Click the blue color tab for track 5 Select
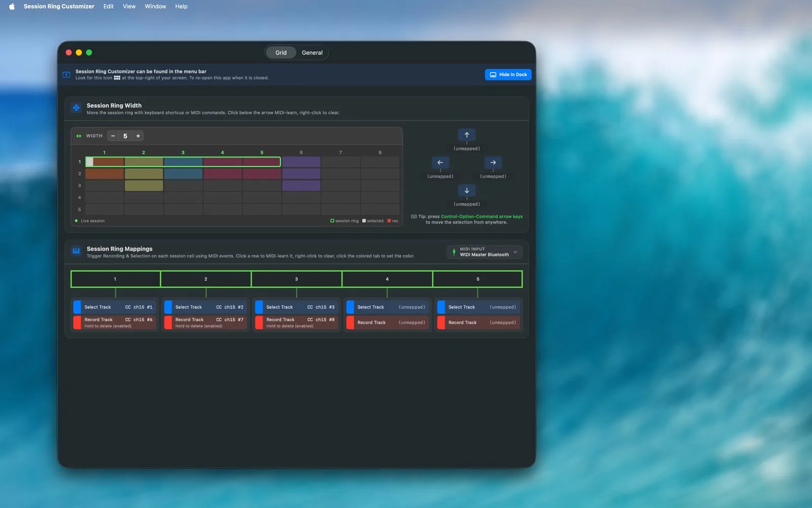The width and height of the screenshot is (812, 508). point(441,307)
